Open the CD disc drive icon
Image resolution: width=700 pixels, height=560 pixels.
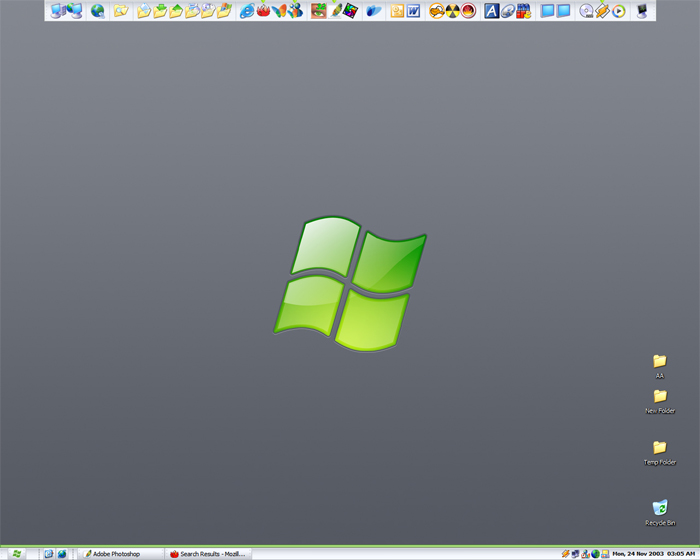point(586,11)
